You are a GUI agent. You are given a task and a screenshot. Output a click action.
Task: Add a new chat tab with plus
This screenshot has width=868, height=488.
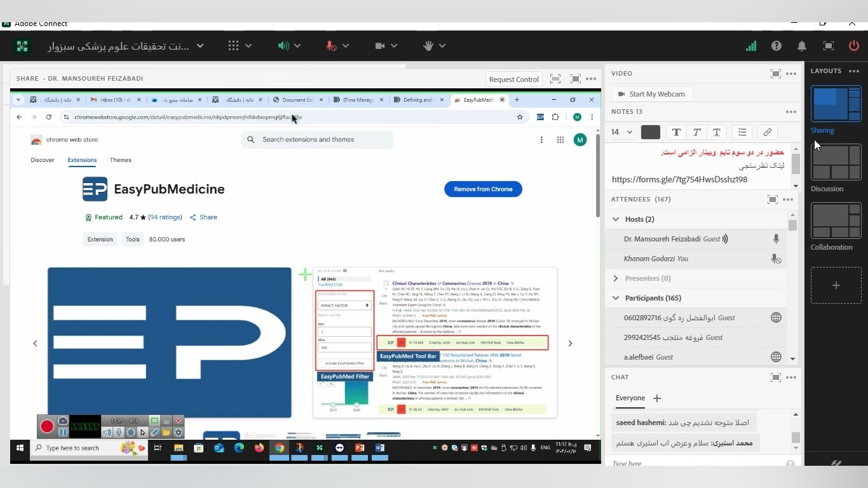[657, 398]
